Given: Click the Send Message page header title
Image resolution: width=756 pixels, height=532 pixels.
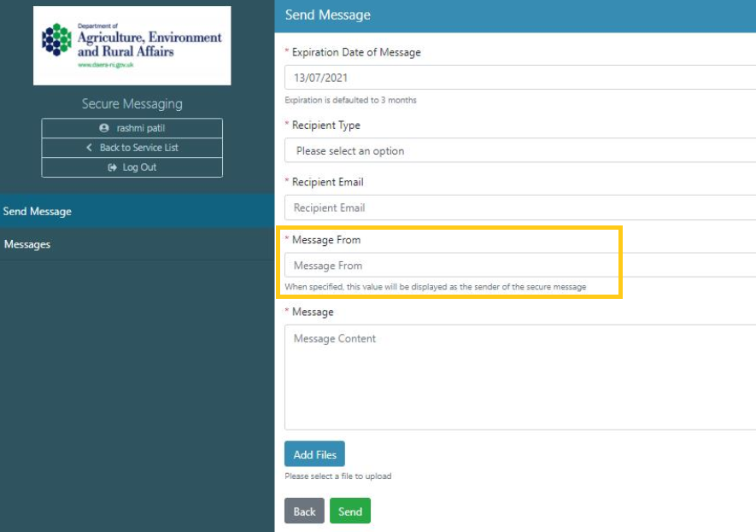Looking at the screenshot, I should pyautogui.click(x=328, y=15).
